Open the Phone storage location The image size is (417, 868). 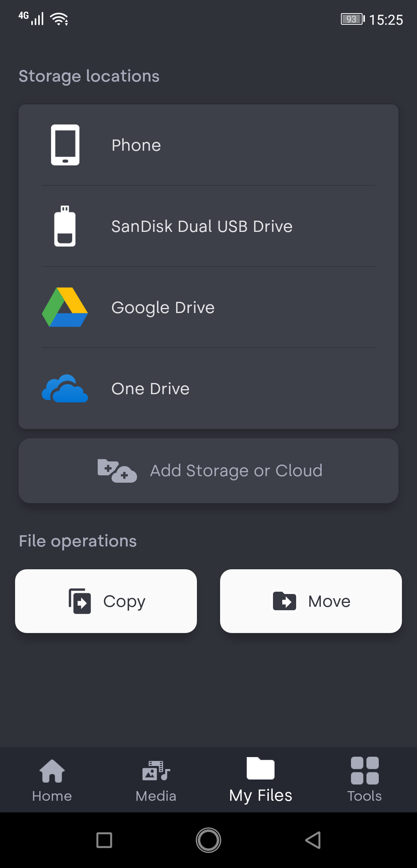136,145
